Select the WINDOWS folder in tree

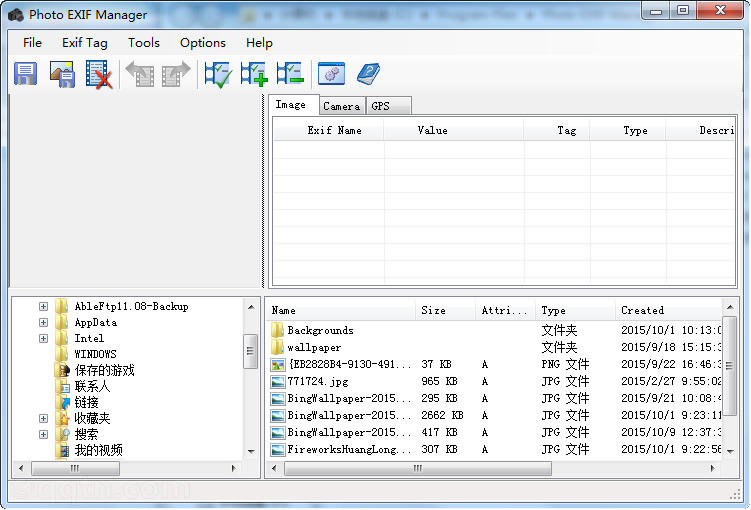tap(95, 354)
